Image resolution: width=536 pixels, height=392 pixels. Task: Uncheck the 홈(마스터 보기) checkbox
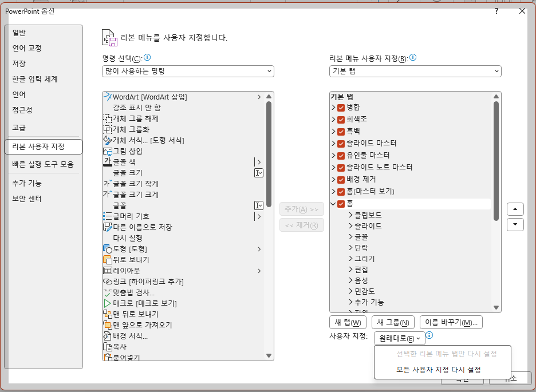tap(341, 192)
